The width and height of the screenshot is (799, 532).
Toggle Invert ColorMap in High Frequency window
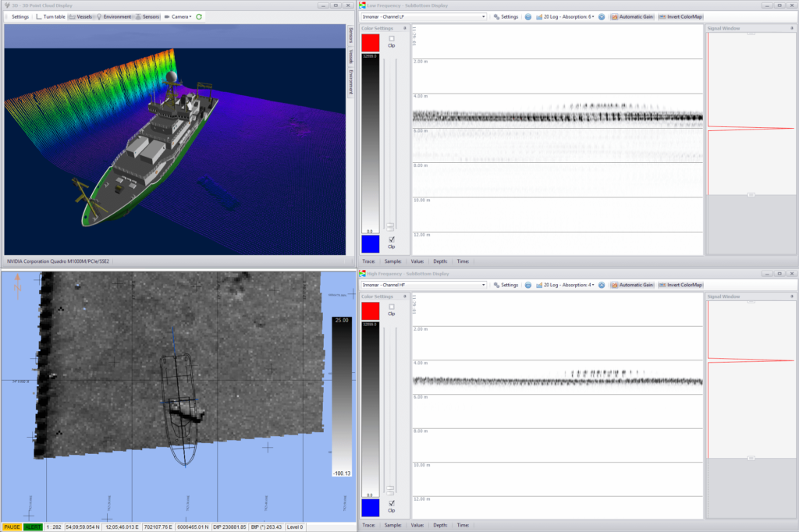pos(680,285)
